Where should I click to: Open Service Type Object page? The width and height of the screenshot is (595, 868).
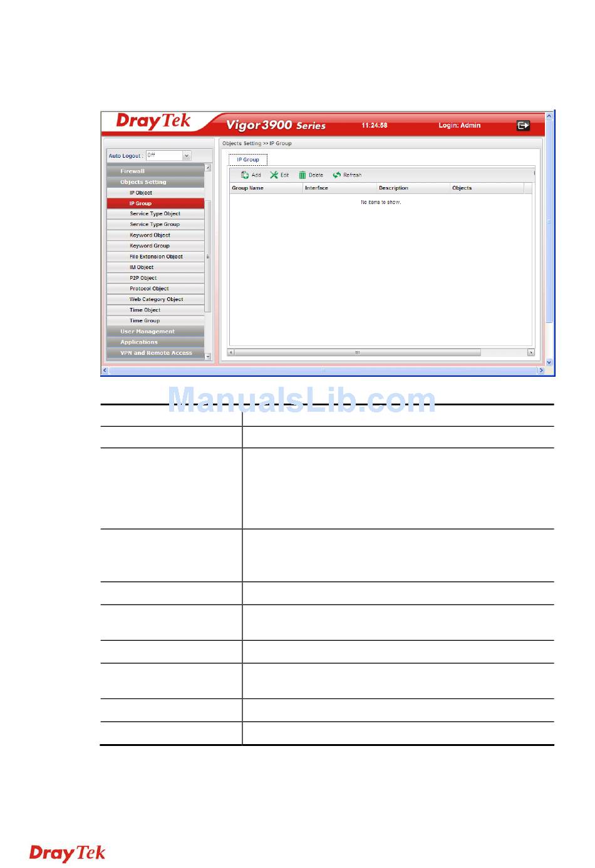pyautogui.click(x=155, y=214)
